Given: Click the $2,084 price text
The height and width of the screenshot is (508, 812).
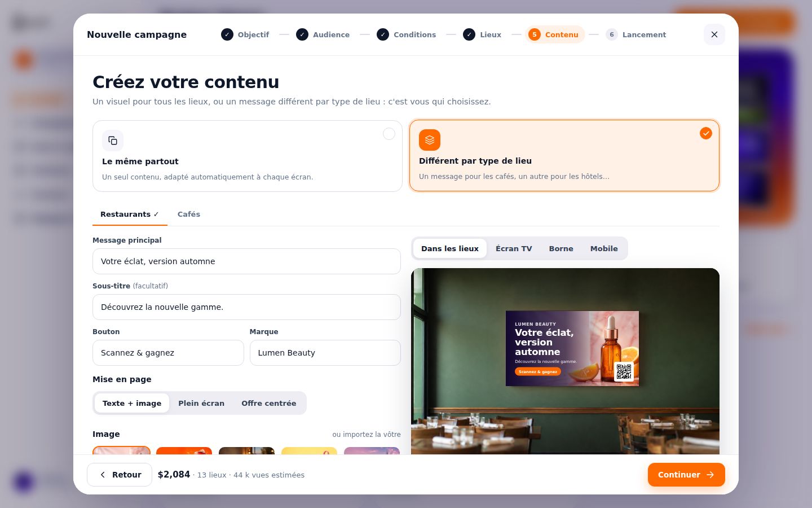Looking at the screenshot, I should click(174, 475).
